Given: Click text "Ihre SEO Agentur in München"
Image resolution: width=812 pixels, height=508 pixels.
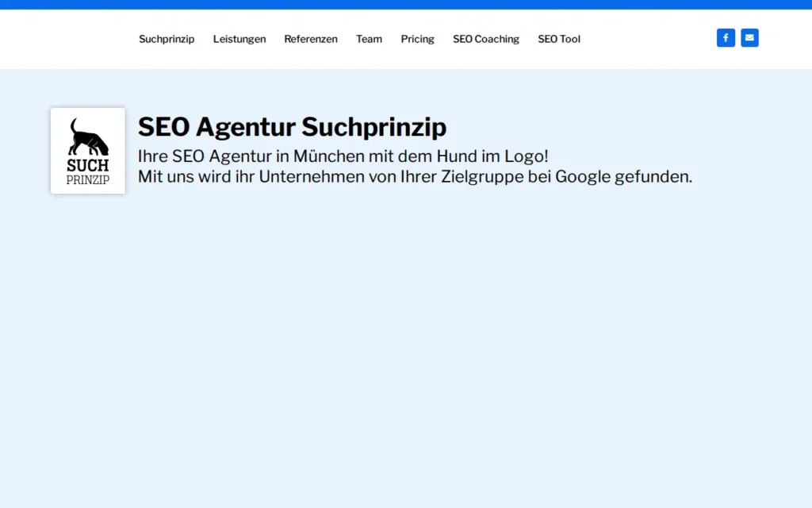Looking at the screenshot, I should point(251,156).
